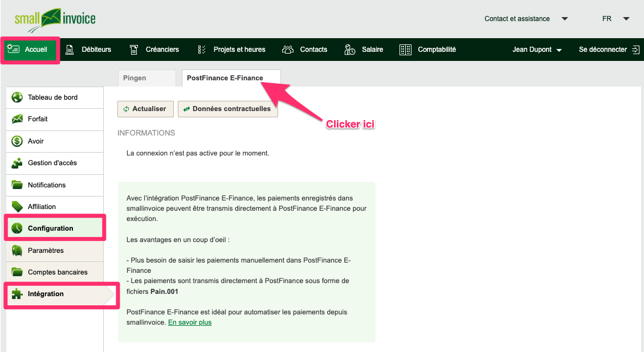Open Gestion d'accès in sidebar

(55, 163)
